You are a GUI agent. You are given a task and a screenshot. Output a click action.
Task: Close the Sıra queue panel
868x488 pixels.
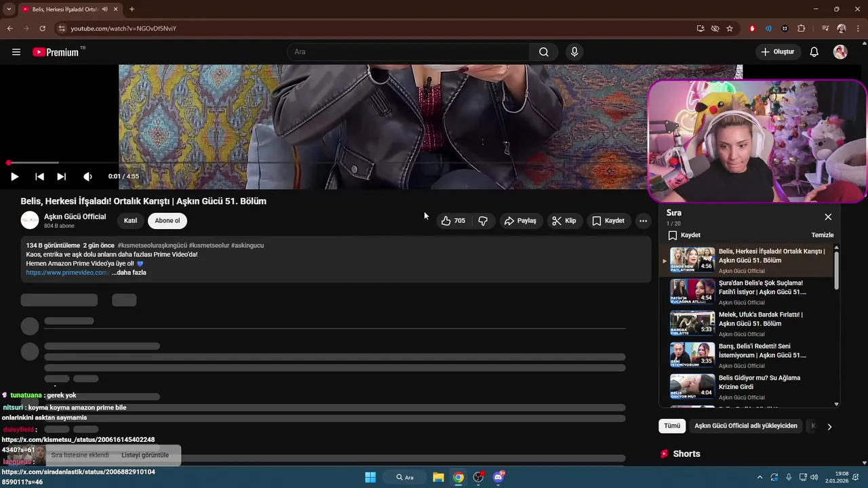(828, 217)
